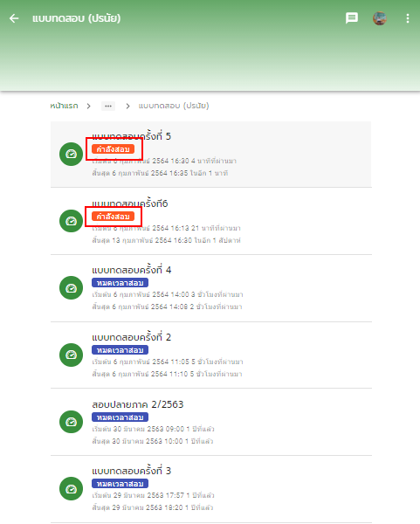Image resolution: width=420 pixels, height=524 pixels.
Task: Click quiz icon for สอบปลายภาค 2/2563
Action: (71, 422)
